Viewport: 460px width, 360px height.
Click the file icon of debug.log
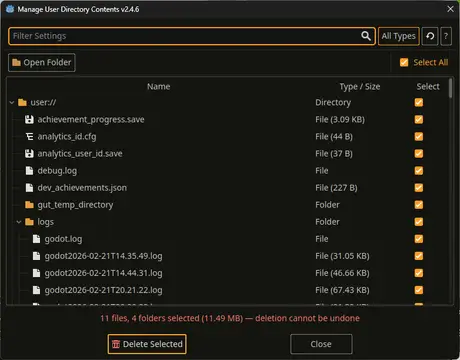29,171
